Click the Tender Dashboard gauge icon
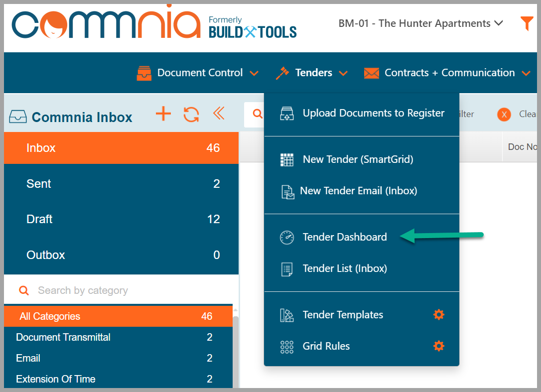The image size is (541, 392). click(287, 238)
